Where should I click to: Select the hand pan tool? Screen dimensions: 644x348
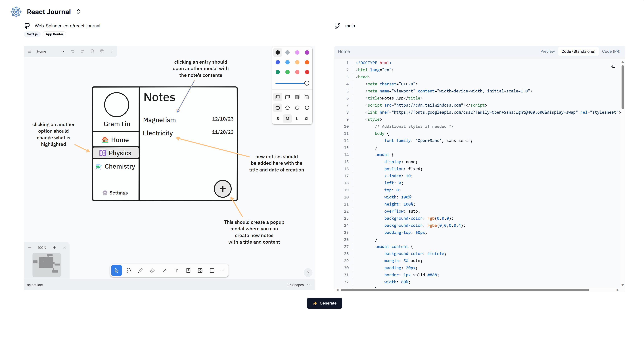pos(129,270)
